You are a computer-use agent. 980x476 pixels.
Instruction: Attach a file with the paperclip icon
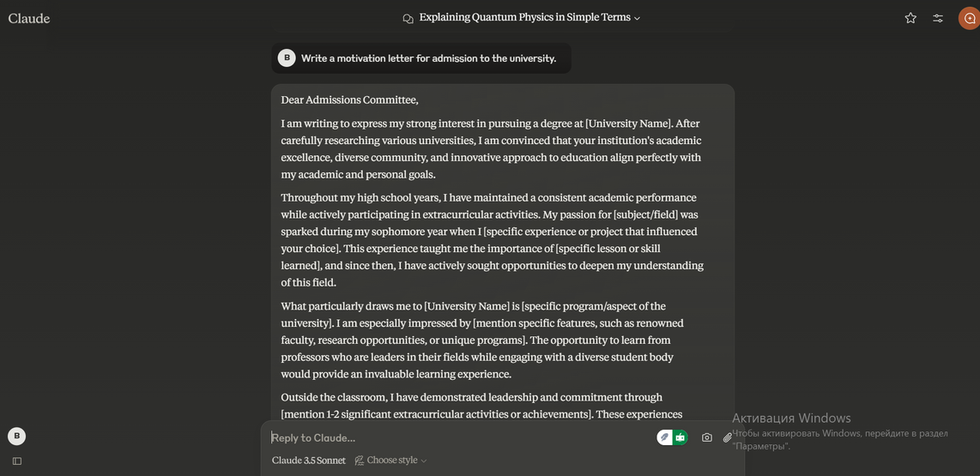[727, 437]
